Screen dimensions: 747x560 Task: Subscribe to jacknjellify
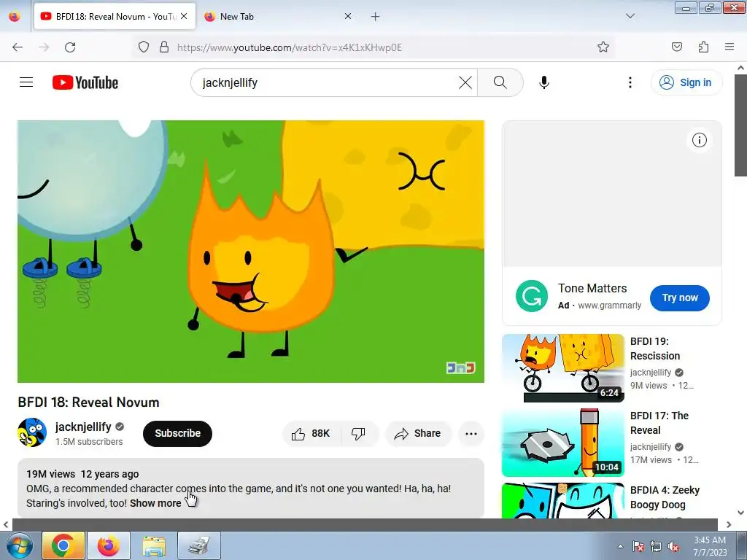(x=177, y=433)
